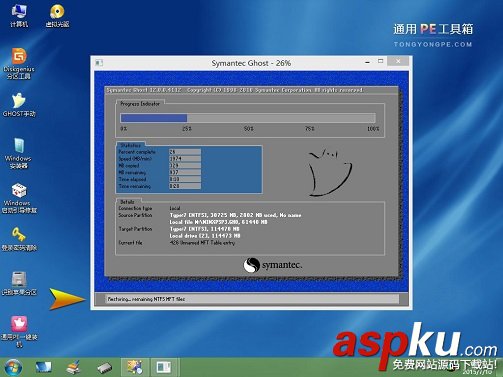Click the Percent complete value field
Screen dimensions: 503x377
185,152
